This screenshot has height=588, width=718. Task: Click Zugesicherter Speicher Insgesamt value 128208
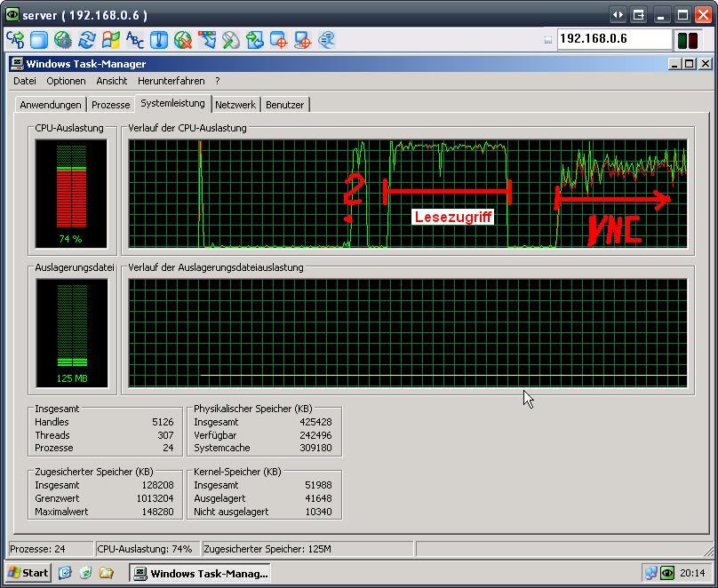158,485
